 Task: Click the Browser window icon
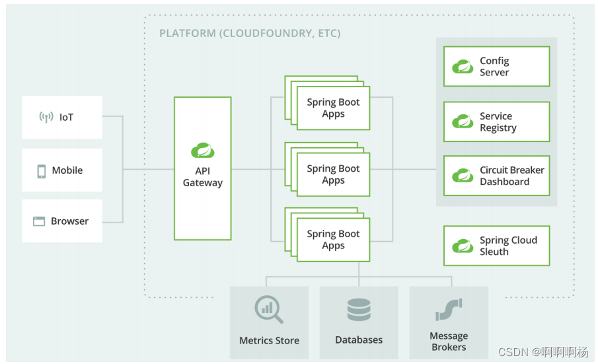[x=39, y=221]
